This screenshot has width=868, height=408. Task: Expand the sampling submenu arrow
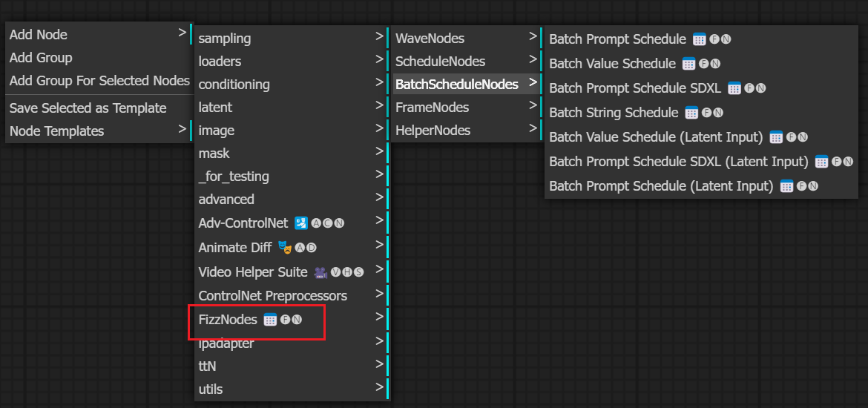[x=379, y=36]
